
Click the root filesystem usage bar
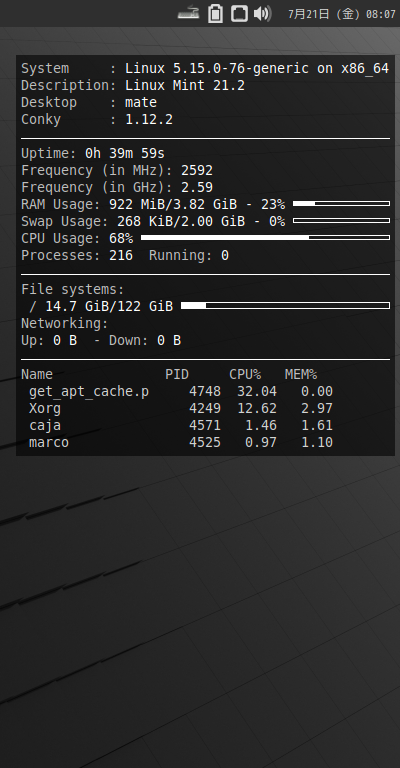coord(285,306)
